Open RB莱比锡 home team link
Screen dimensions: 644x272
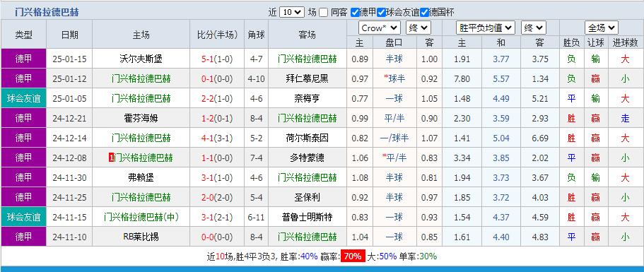(141, 237)
